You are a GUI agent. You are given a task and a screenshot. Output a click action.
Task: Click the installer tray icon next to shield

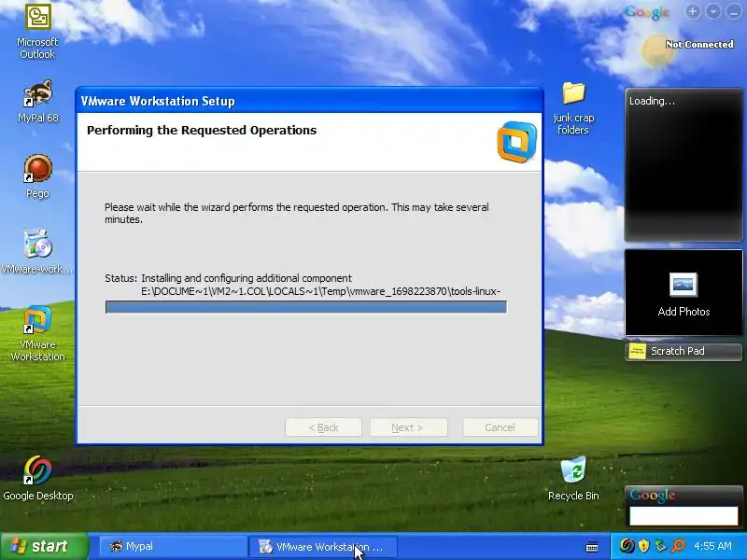[661, 546]
